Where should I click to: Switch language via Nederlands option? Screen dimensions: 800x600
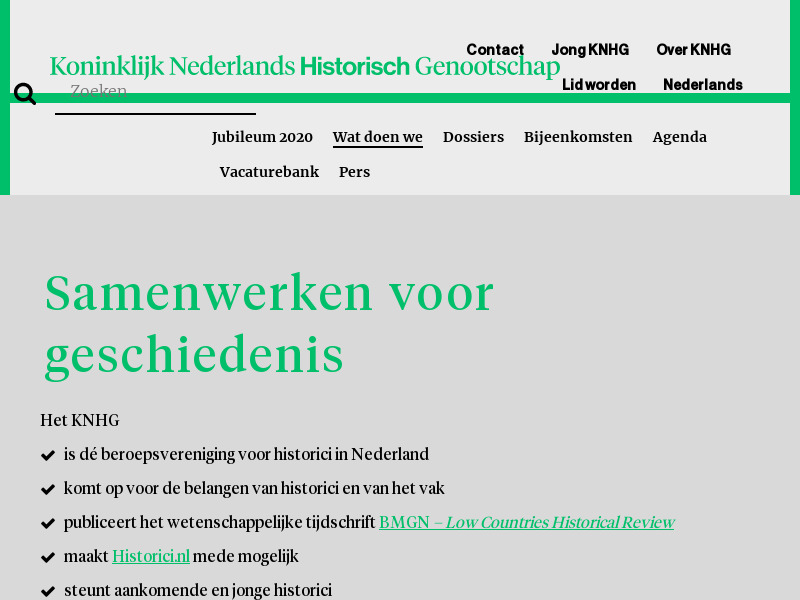(702, 85)
